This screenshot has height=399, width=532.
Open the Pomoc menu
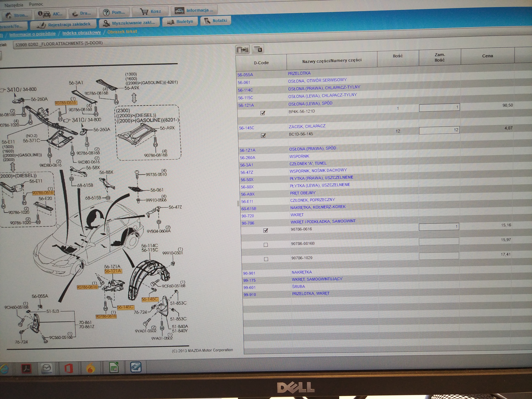tap(36, 4)
